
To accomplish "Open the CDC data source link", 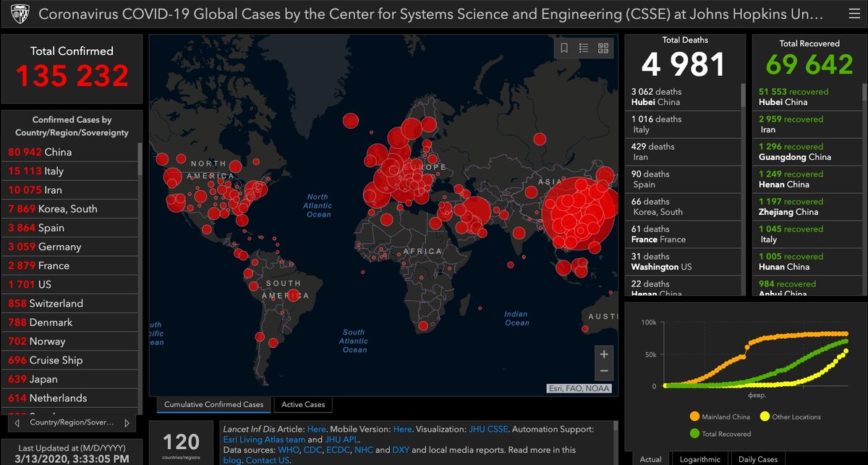I will 312,450.
